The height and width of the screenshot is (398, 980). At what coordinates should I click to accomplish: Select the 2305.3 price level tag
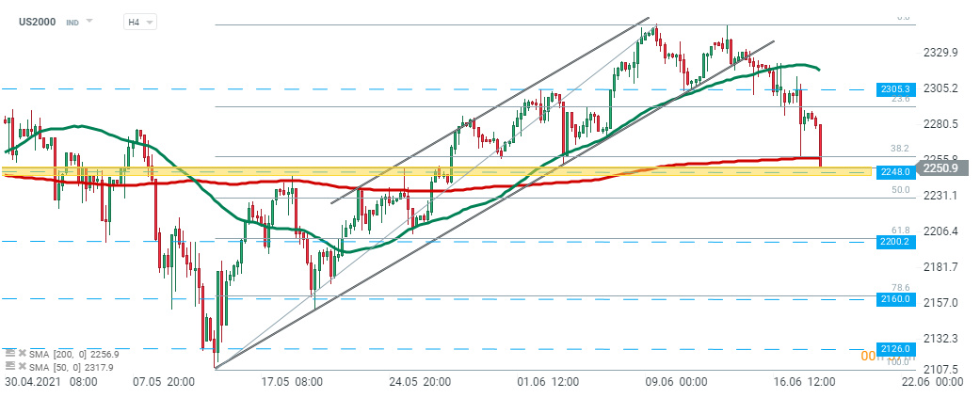[x=894, y=88]
